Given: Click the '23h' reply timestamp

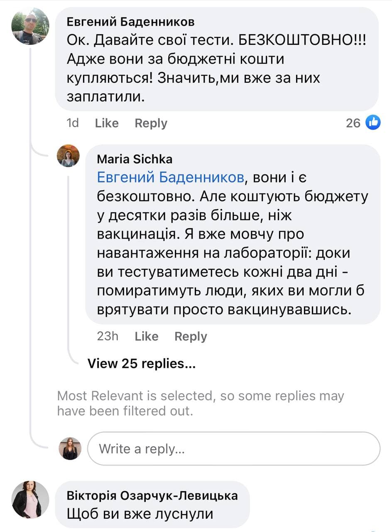Looking at the screenshot, I should click(x=107, y=336).
